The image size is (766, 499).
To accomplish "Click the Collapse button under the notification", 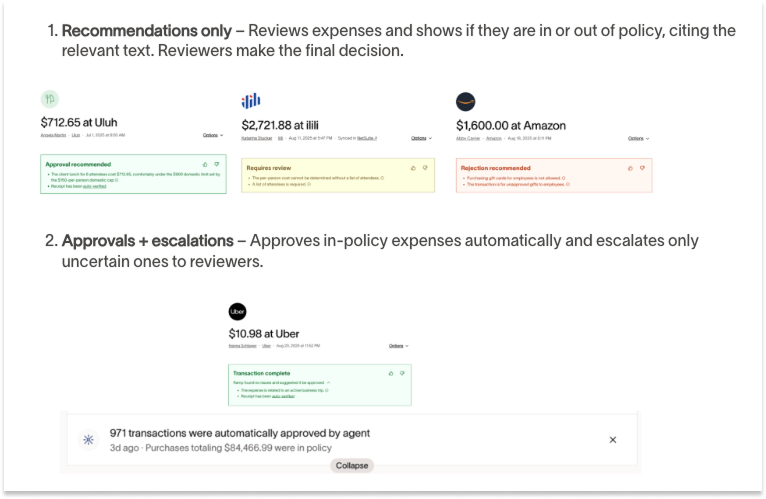I will [352, 465].
